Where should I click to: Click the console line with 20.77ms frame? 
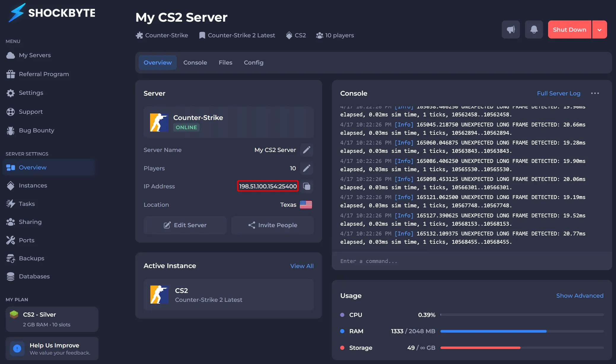pos(463,238)
